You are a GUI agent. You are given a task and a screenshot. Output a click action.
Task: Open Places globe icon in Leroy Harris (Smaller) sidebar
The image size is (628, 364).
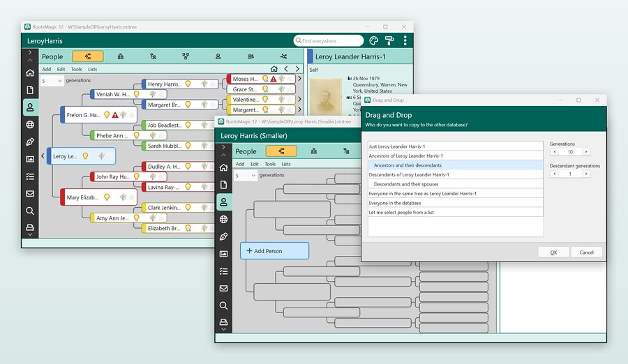pyautogui.click(x=223, y=219)
